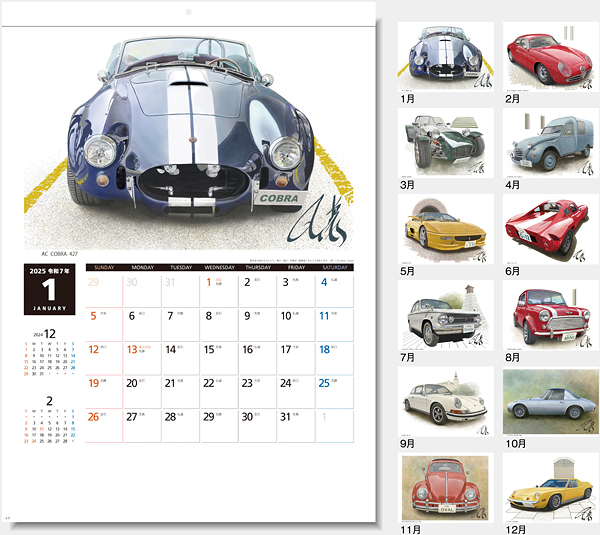600x535 pixels.
Task: Click the FRIDAY column header
Action: click(297, 268)
